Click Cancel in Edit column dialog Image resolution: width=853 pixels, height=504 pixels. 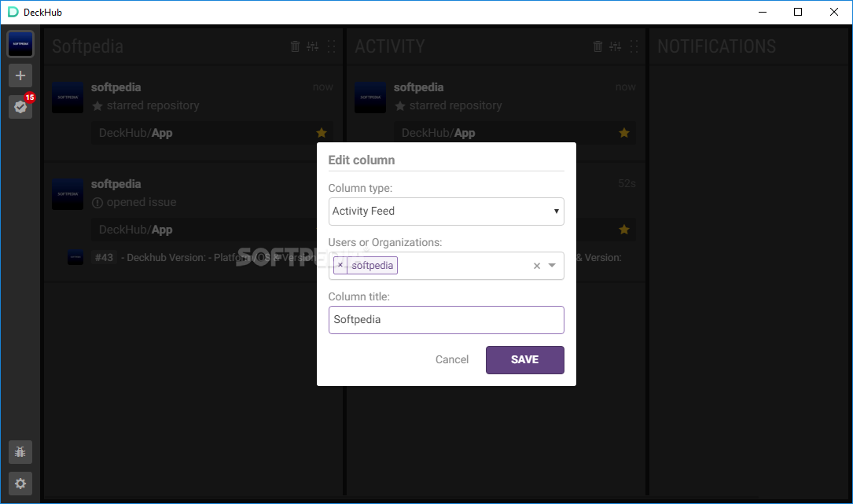coord(452,360)
